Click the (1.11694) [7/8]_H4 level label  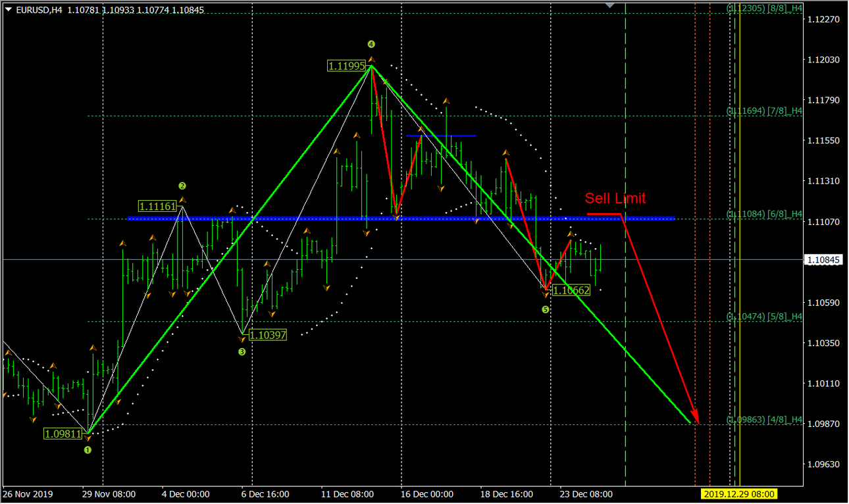pyautogui.click(x=764, y=111)
